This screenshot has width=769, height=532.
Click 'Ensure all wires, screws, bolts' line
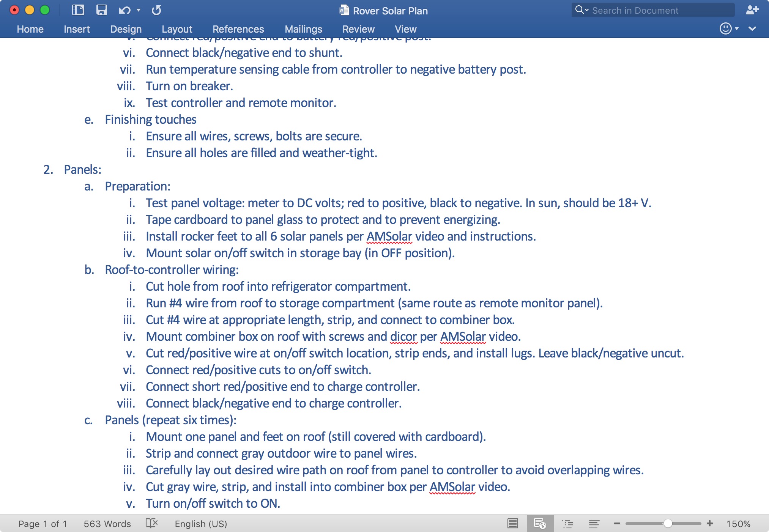click(x=254, y=136)
